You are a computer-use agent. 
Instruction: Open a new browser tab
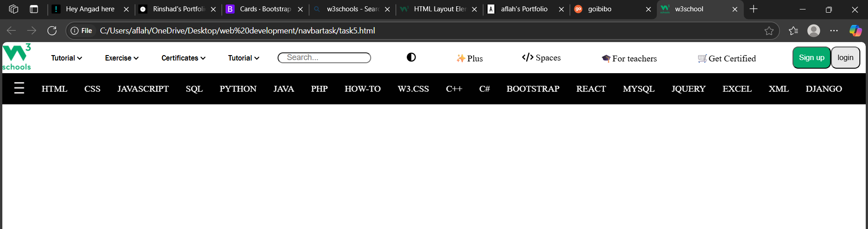tap(754, 9)
